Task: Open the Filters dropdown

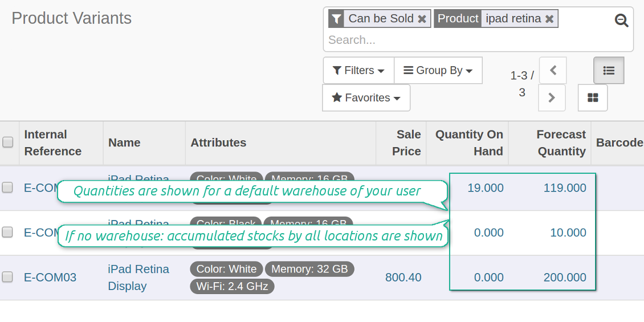Action: tap(358, 71)
